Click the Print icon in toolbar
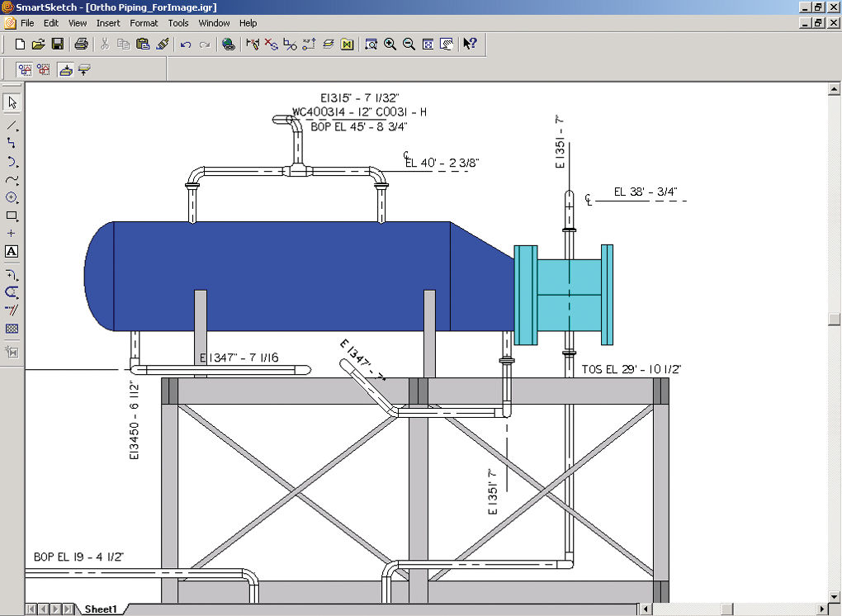842x616 pixels. click(81, 44)
